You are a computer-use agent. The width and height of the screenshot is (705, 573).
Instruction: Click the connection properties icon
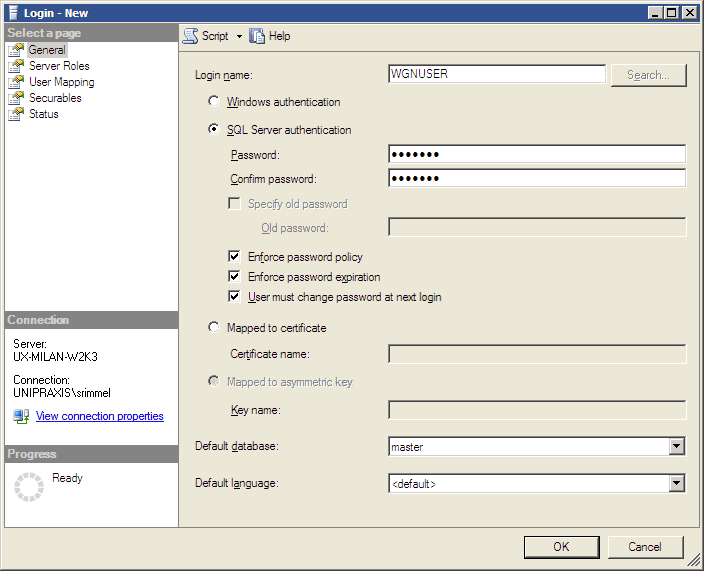click(x=21, y=416)
